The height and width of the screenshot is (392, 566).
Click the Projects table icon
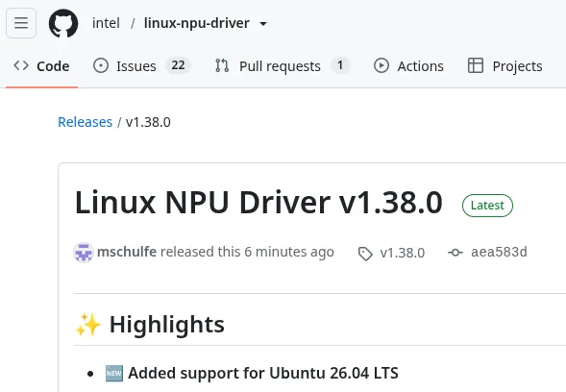(476, 65)
